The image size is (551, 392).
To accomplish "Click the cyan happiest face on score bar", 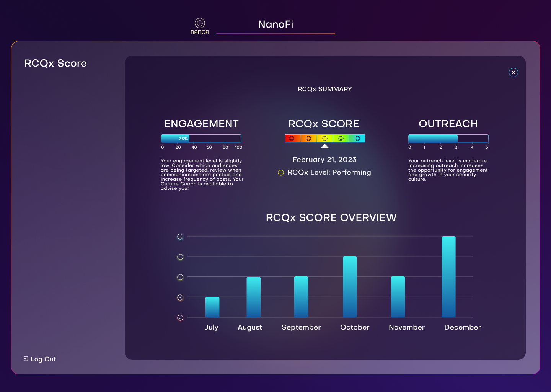I will coord(357,139).
